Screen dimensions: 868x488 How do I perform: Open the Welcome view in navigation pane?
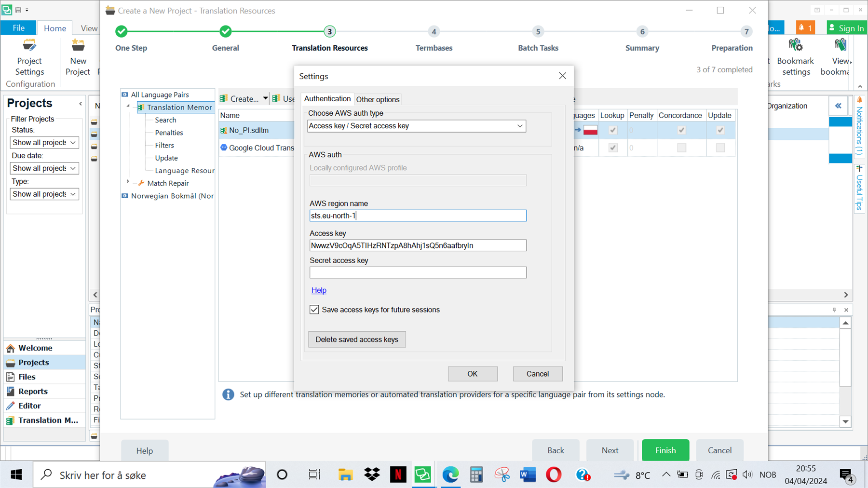44,348
